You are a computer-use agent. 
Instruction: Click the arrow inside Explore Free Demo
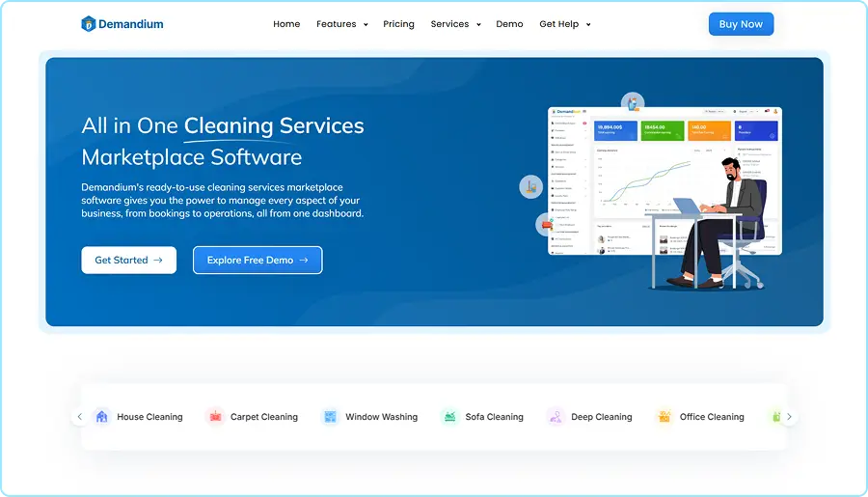click(304, 260)
